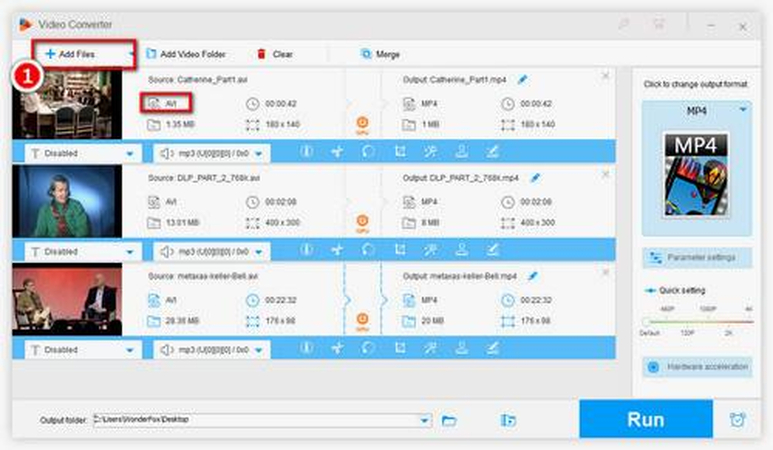Image resolution: width=773 pixels, height=450 pixels.
Task: Open the subtitle edit tool for Catherine_Part1
Action: click(492, 151)
